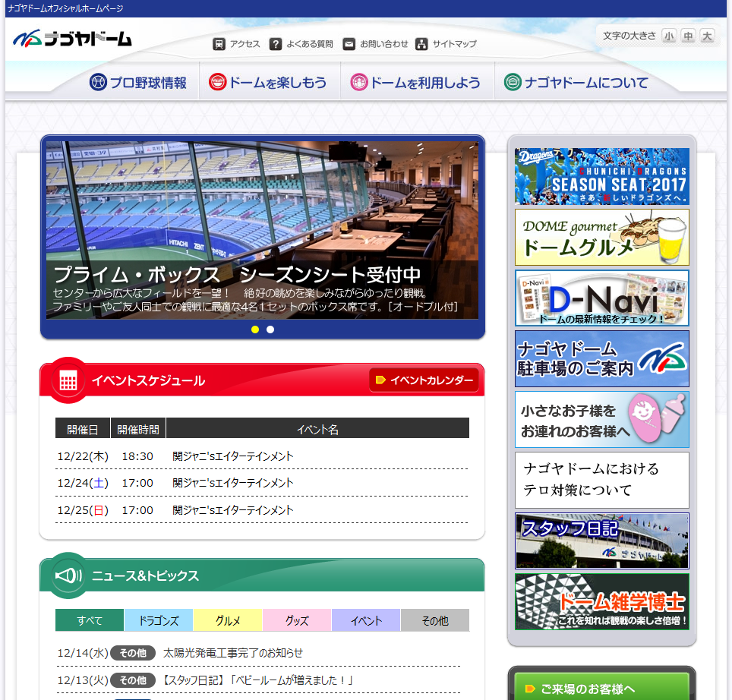This screenshot has width=732, height=700.
Task: Open the ドームグルメ banner
Action: (601, 237)
